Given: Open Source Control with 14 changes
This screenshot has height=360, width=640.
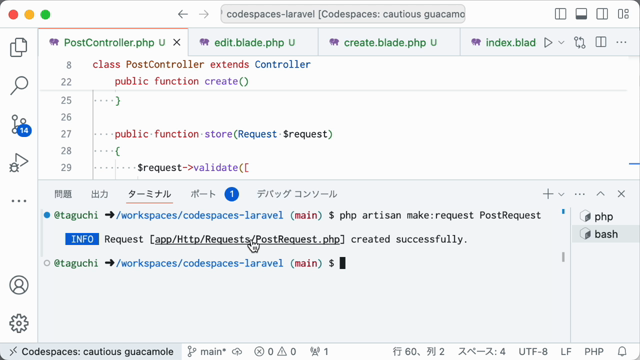Looking at the screenshot, I should pos(20,125).
